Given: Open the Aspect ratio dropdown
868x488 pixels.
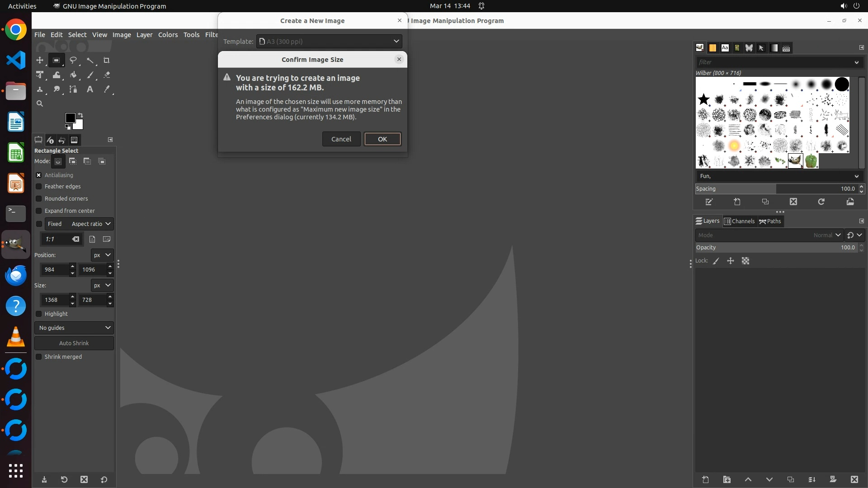Looking at the screenshot, I should pos(90,224).
